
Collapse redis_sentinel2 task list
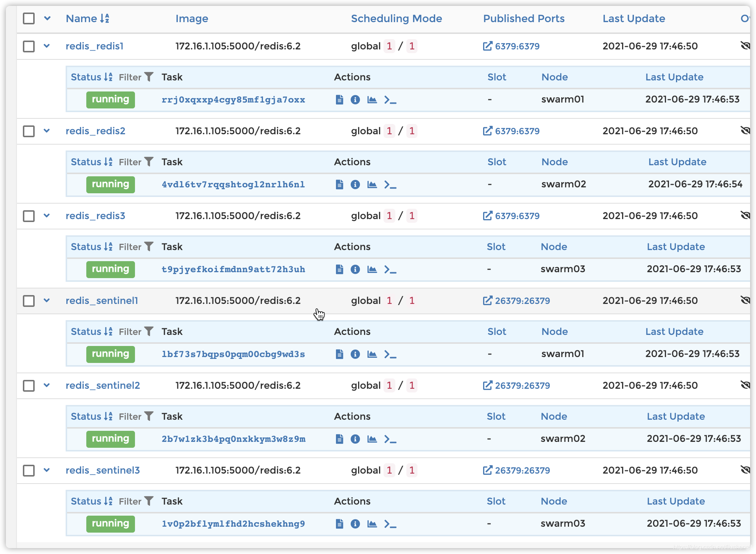tap(46, 385)
